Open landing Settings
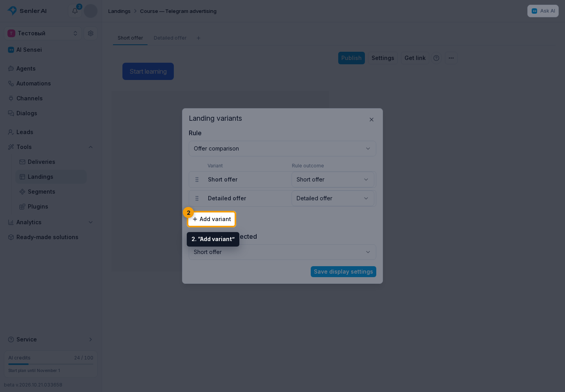The height and width of the screenshot is (392, 565). (383, 58)
